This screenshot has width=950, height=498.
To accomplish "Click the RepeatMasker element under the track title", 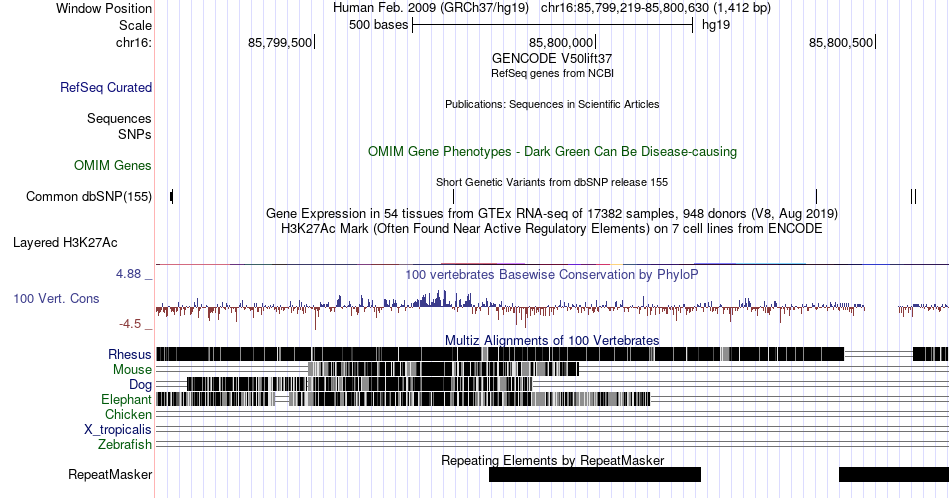I will tap(595, 474).
